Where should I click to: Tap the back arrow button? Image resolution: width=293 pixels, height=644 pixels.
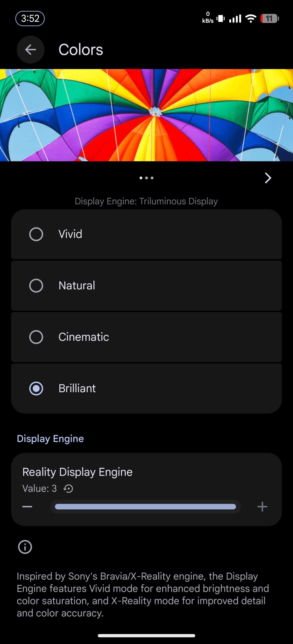pos(30,50)
